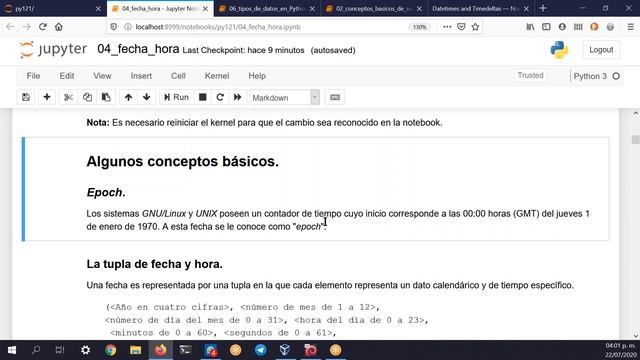Viewport: 640px width, 360px height.
Task: Open the Help menu
Action: tap(257, 76)
